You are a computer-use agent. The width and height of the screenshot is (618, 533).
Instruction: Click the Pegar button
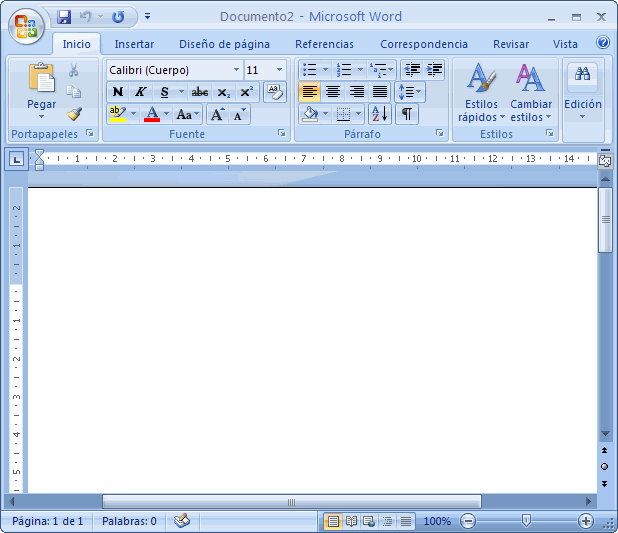pos(41,92)
